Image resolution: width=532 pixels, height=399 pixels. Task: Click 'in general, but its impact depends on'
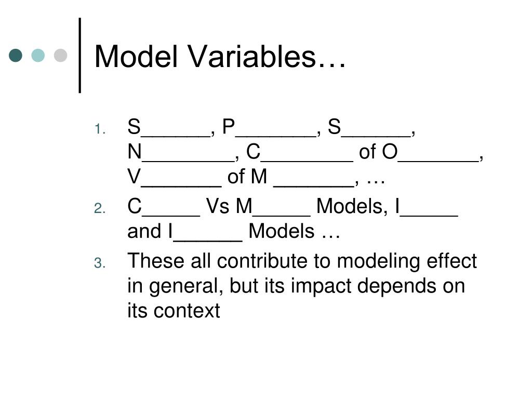point(296,286)
